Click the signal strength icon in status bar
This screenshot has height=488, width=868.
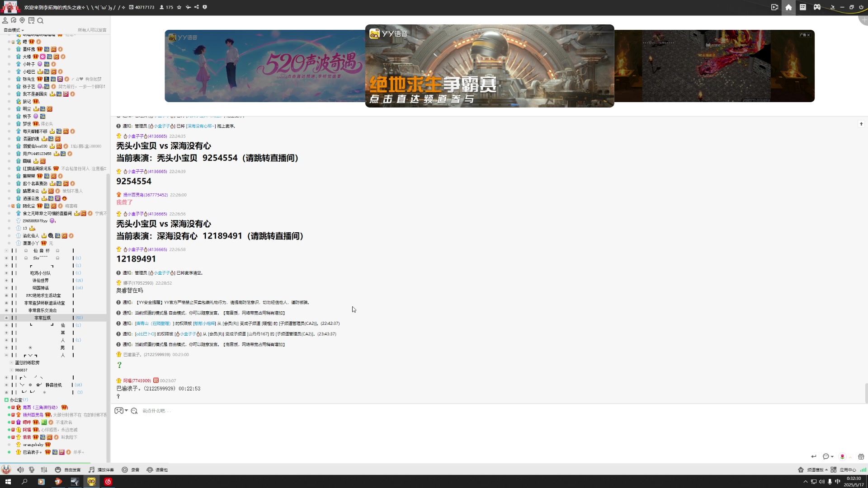pos(863,470)
